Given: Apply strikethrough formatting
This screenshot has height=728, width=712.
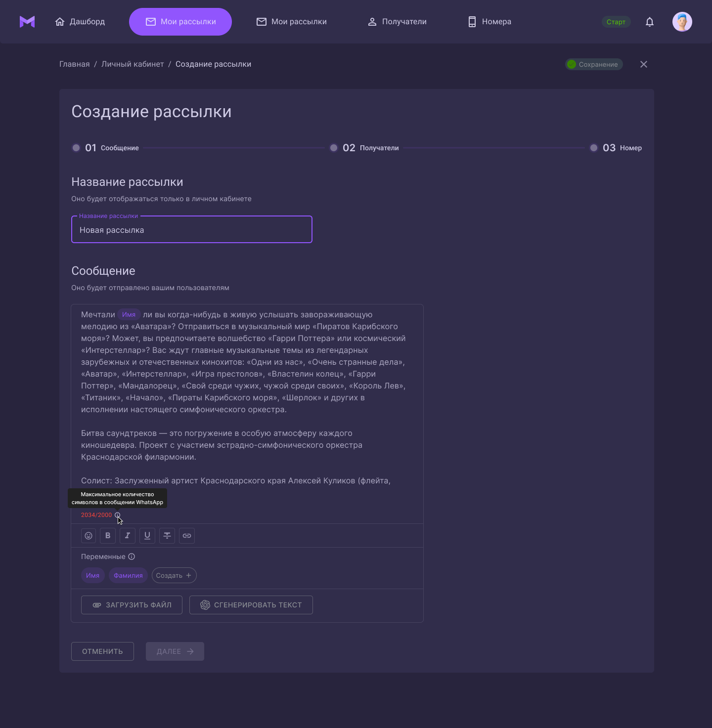Looking at the screenshot, I should 167,536.
